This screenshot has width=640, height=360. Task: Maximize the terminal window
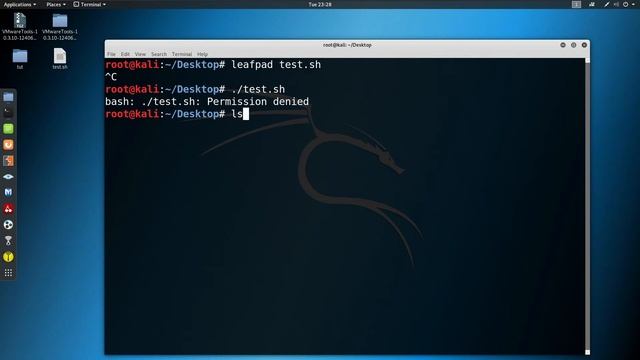tap(573, 45)
